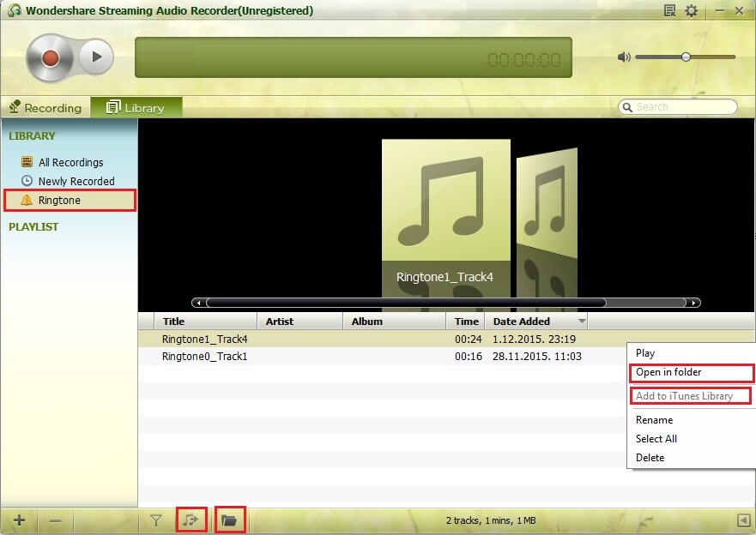Sort by the Date Added column
The image size is (756, 535).
pyautogui.click(x=536, y=322)
